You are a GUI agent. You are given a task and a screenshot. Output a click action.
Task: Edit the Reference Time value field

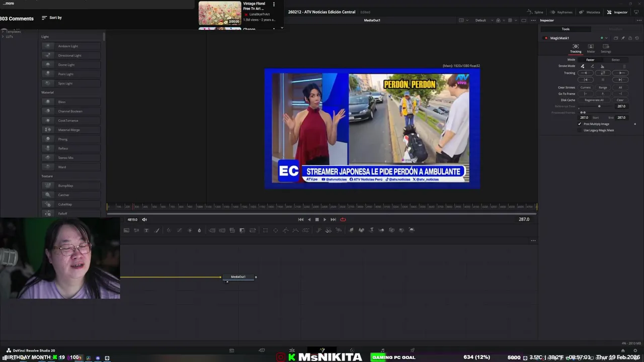[x=621, y=106]
